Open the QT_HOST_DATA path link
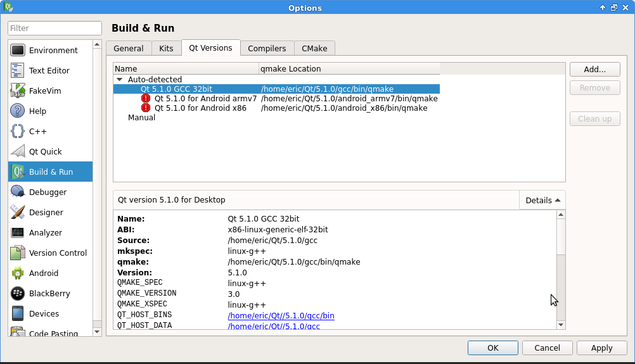Viewport: 635px width, 364px height. (274, 326)
